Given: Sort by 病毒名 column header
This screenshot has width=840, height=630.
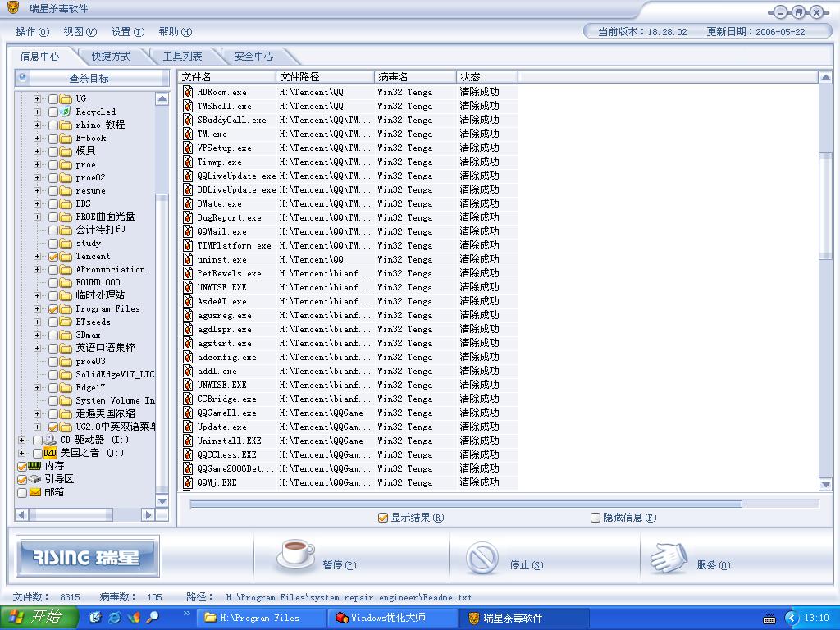Looking at the screenshot, I should pyautogui.click(x=414, y=76).
